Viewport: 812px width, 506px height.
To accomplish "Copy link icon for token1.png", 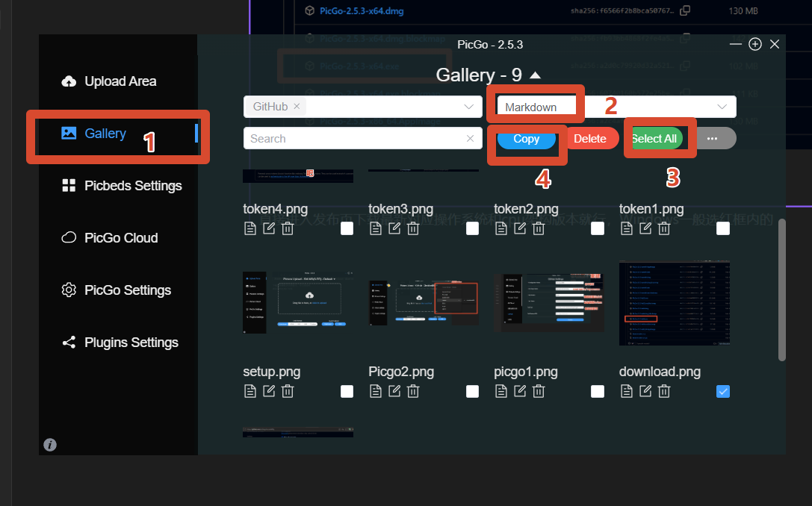I will coord(627,228).
